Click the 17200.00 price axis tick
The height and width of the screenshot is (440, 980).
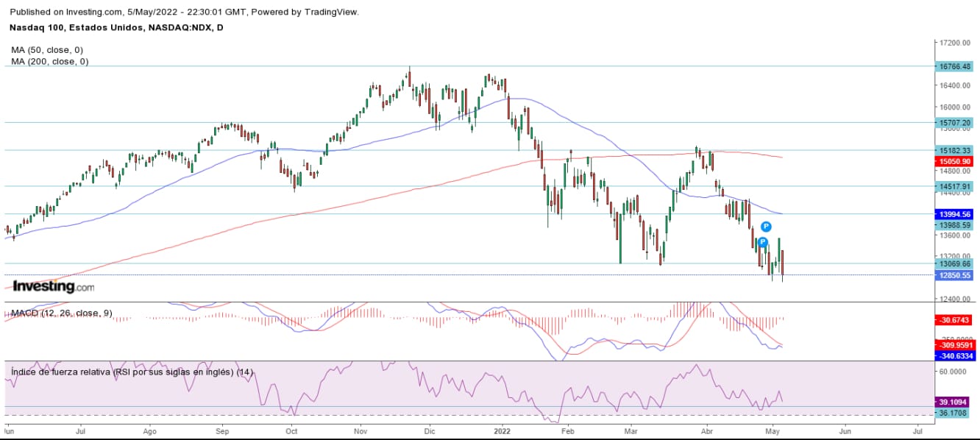955,43
